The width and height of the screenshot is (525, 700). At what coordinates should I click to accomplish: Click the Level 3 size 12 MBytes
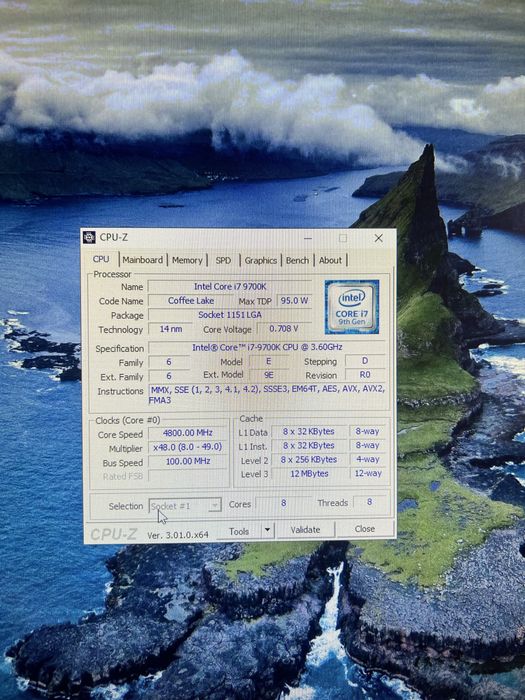click(x=308, y=473)
